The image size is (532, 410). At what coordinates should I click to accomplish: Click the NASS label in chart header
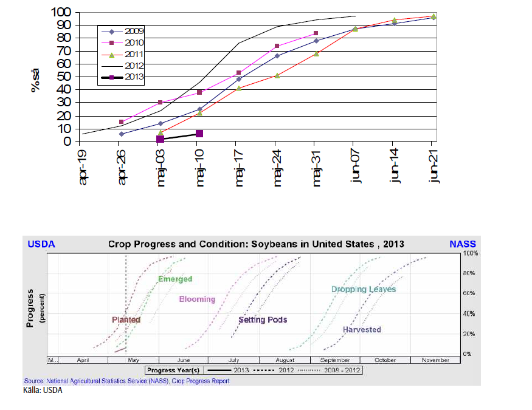pos(462,244)
